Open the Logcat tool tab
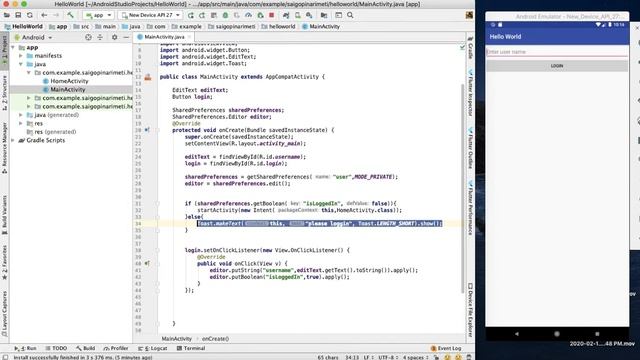The width and height of the screenshot is (640, 360). (x=153, y=348)
